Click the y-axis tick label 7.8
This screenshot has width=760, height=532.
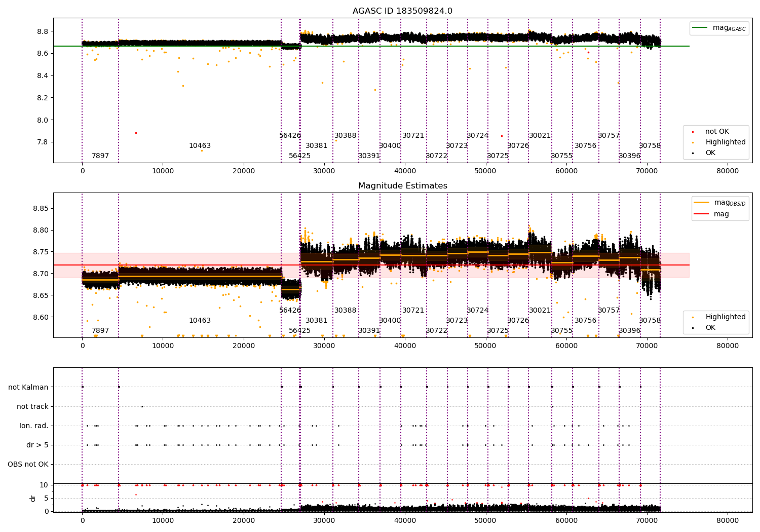(x=43, y=142)
